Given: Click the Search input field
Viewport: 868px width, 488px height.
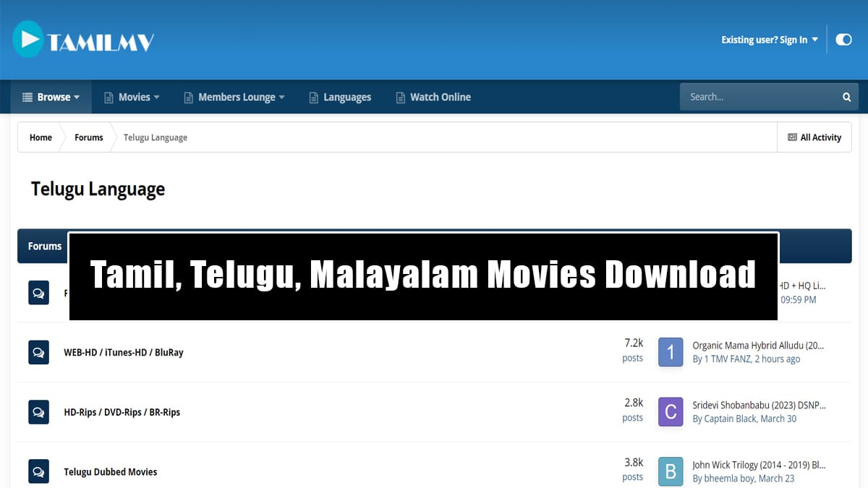Looking at the screenshot, I should (x=759, y=97).
